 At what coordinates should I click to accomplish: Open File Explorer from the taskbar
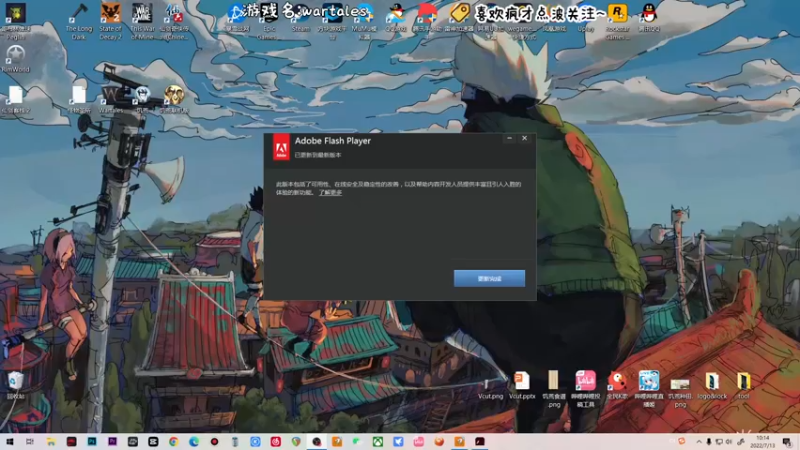pyautogui.click(x=51, y=441)
